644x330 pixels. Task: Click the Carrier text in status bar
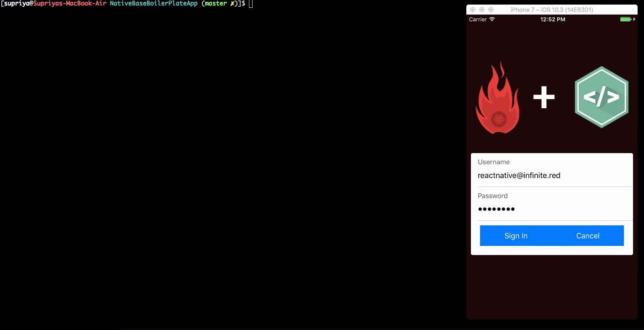tap(478, 20)
